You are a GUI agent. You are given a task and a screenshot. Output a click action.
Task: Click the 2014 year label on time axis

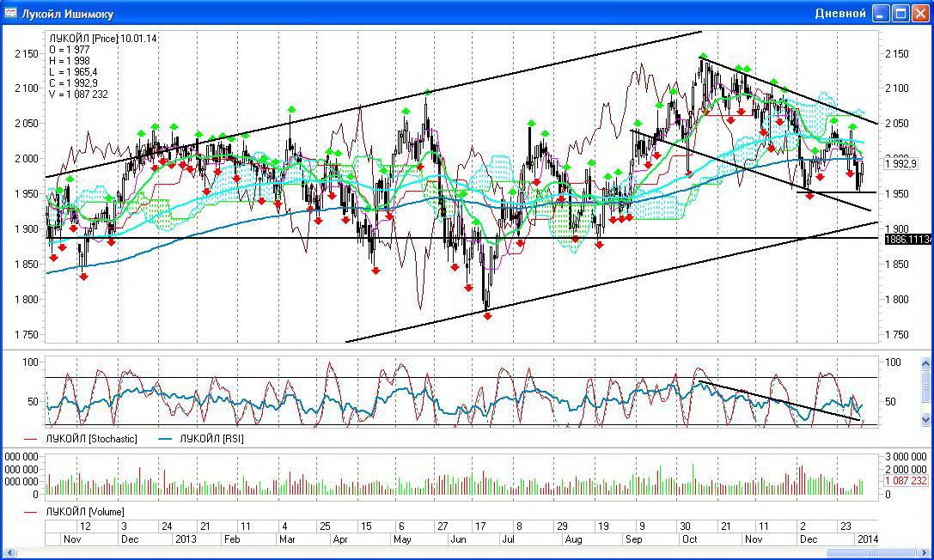click(x=867, y=539)
